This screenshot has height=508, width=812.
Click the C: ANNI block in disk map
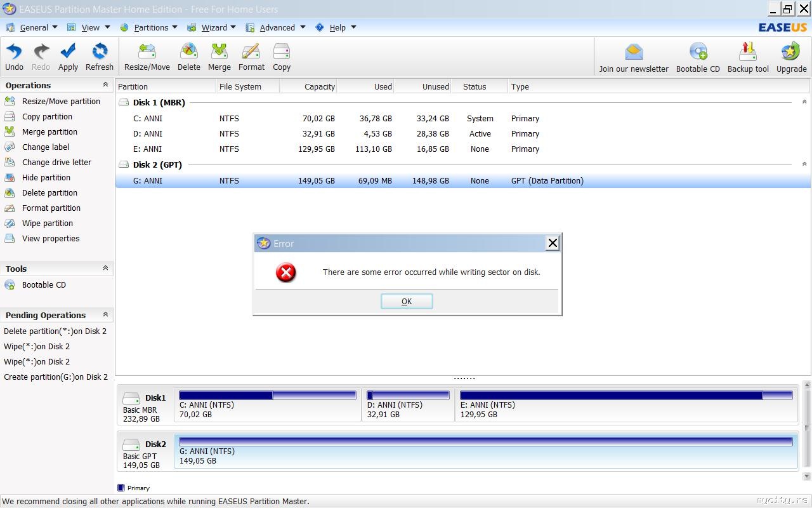(268, 404)
